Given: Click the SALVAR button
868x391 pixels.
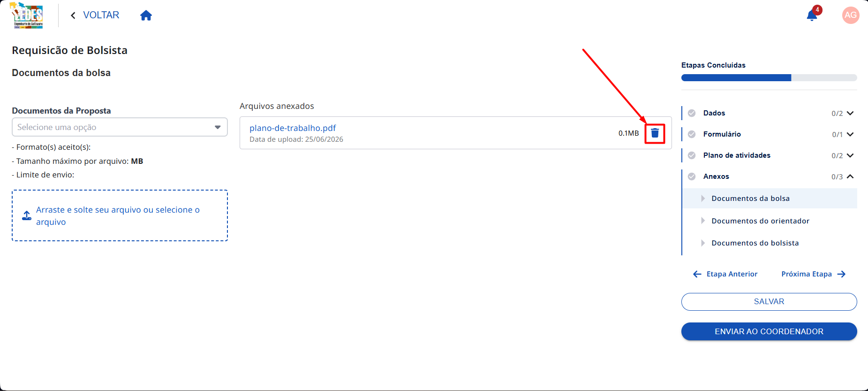Looking at the screenshot, I should click(769, 302).
